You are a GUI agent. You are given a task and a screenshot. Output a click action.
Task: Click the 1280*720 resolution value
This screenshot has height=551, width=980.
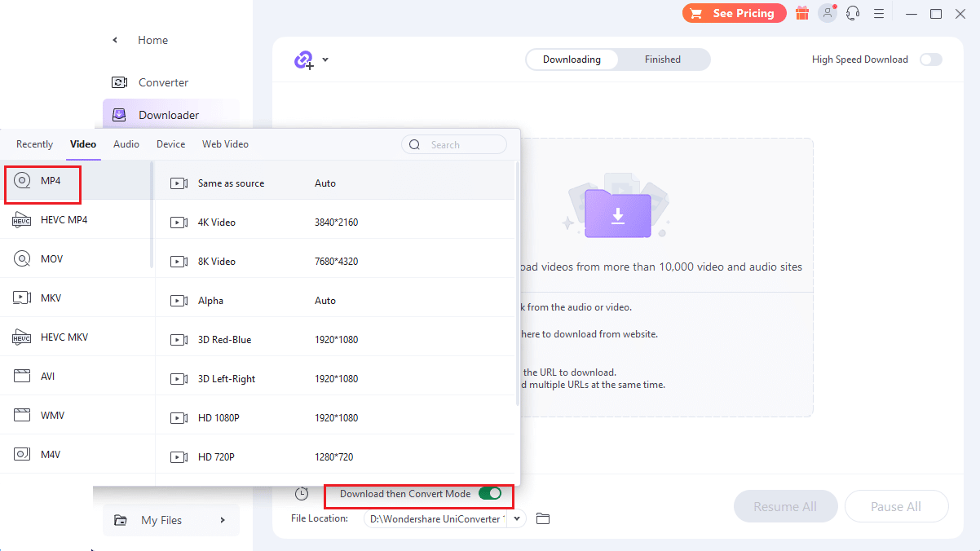333,457
